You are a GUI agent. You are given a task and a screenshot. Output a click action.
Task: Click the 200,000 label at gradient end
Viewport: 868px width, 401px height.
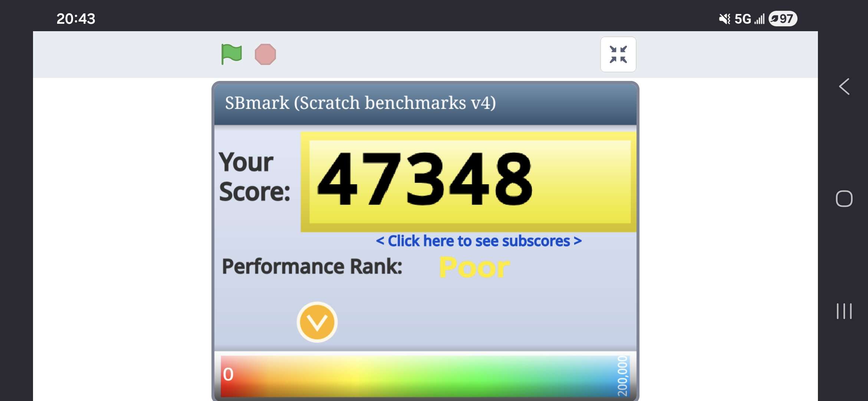(622, 376)
